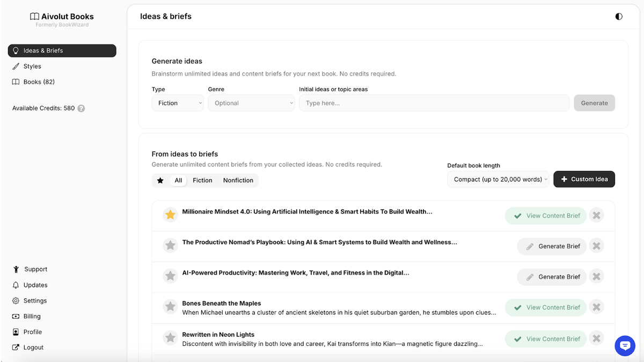Go to Ideas & Briefs in sidebar
This screenshot has height=362, width=644.
pyautogui.click(x=62, y=50)
